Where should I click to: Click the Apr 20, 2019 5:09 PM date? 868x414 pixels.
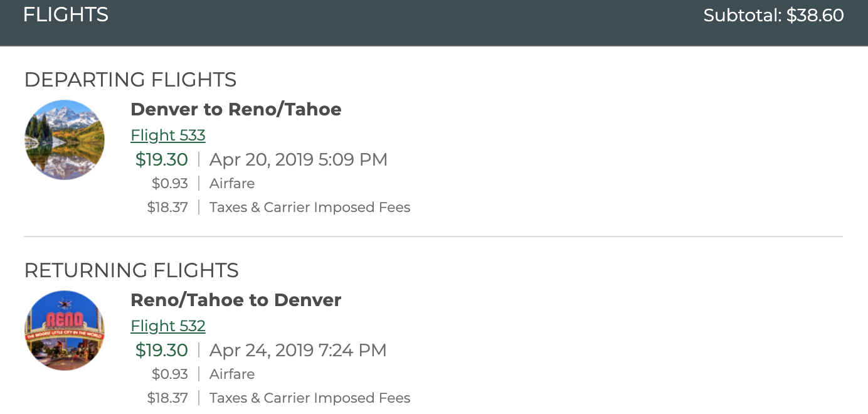[x=299, y=159]
